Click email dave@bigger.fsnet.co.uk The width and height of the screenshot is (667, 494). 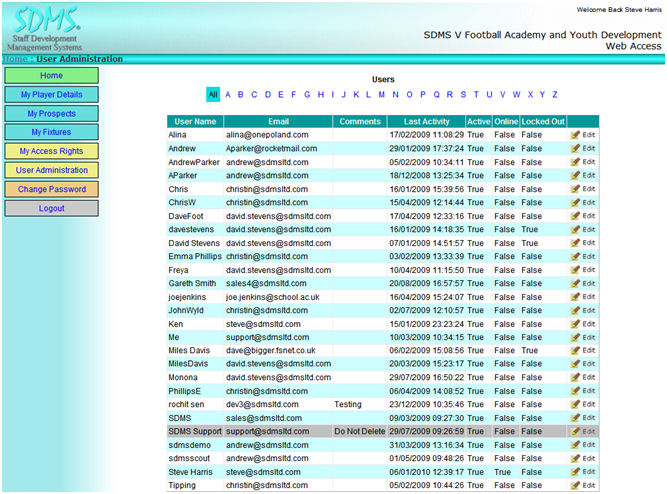pos(271,351)
